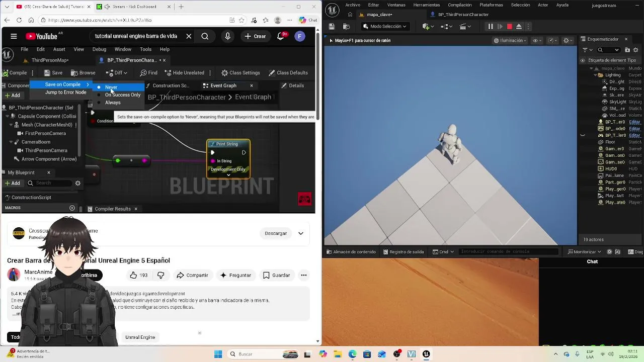Open the Monitorizar dropdown
Image resolution: width=644 pixels, height=362 pixels.
coord(585,252)
